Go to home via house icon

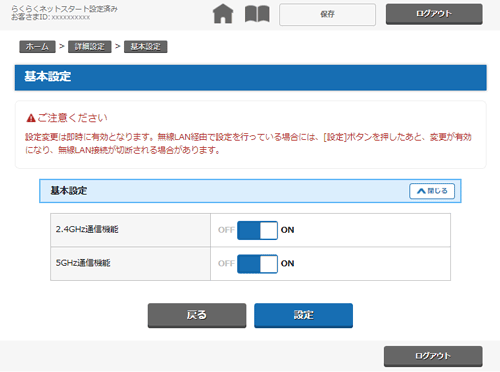coord(223,14)
